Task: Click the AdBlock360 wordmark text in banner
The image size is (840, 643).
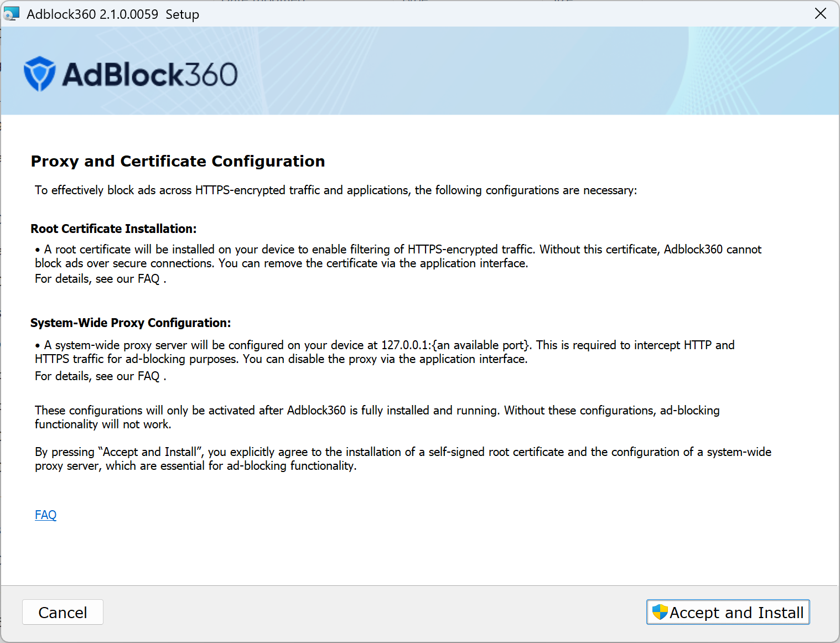Action: pyautogui.click(x=150, y=74)
